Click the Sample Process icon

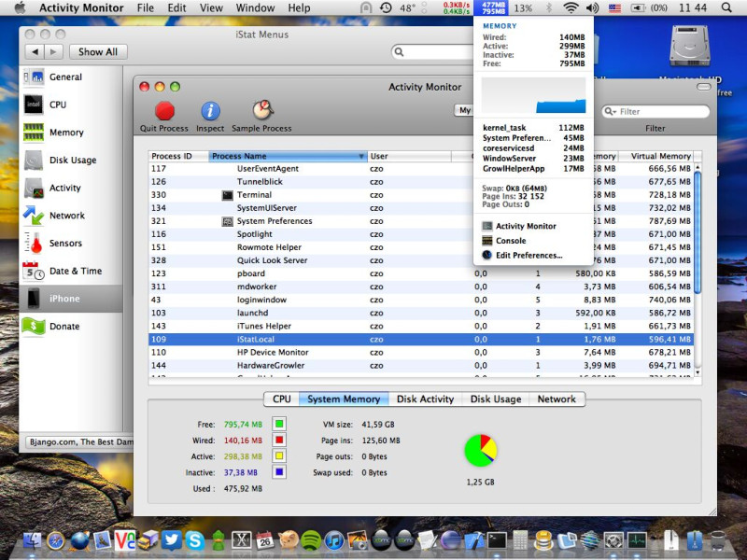262,110
